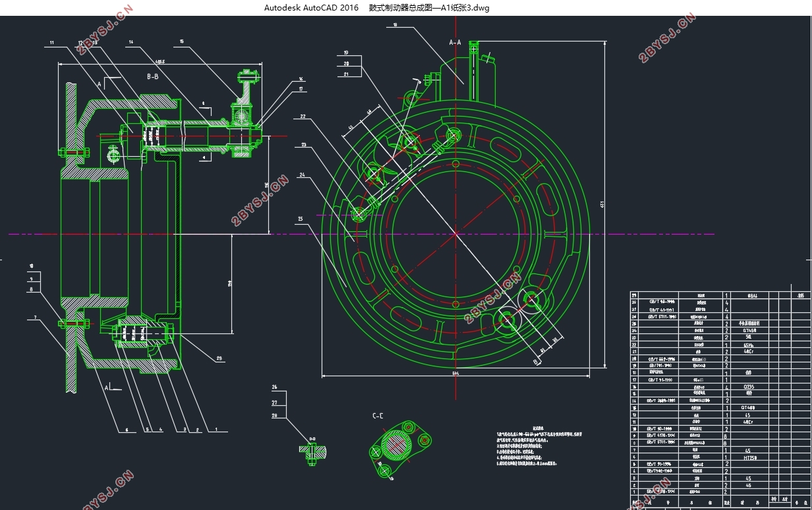Image resolution: width=812 pixels, height=510 pixels.
Task: Click part callout number 24
Action: coord(302,175)
